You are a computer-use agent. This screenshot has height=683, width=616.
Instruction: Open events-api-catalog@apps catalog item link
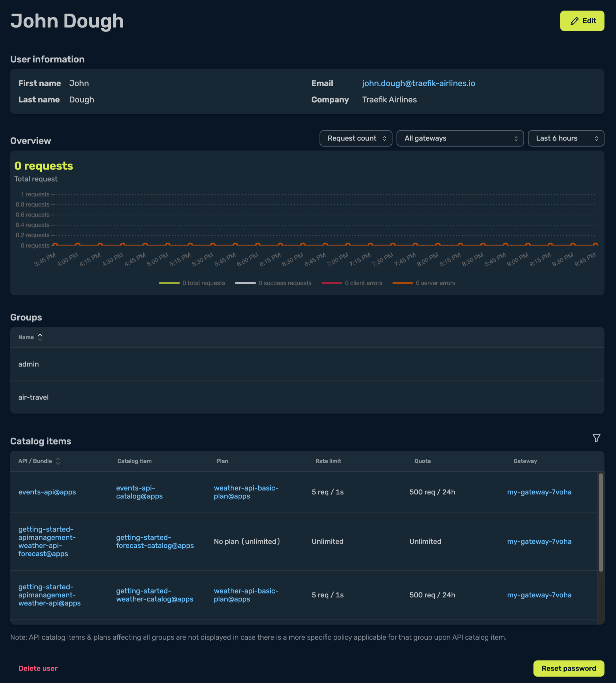(x=140, y=492)
